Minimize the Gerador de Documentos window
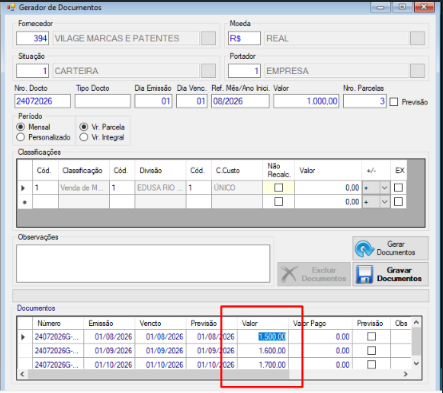The width and height of the screenshot is (443, 393). click(x=381, y=7)
